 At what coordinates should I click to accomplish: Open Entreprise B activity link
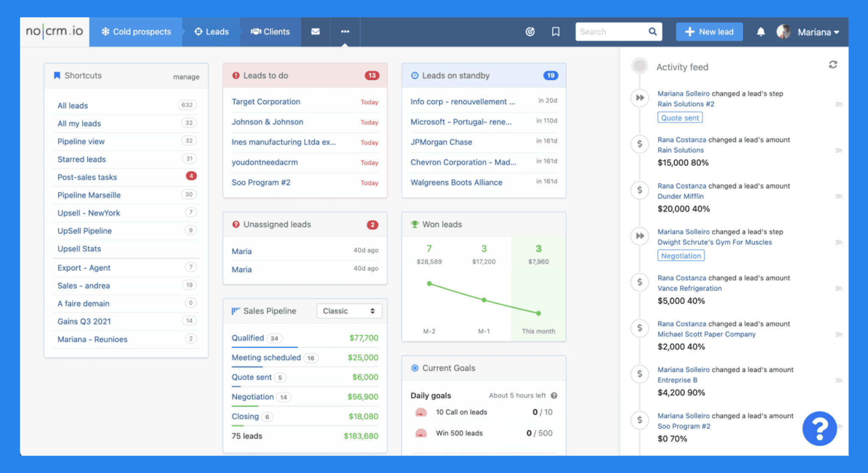pyautogui.click(x=677, y=380)
